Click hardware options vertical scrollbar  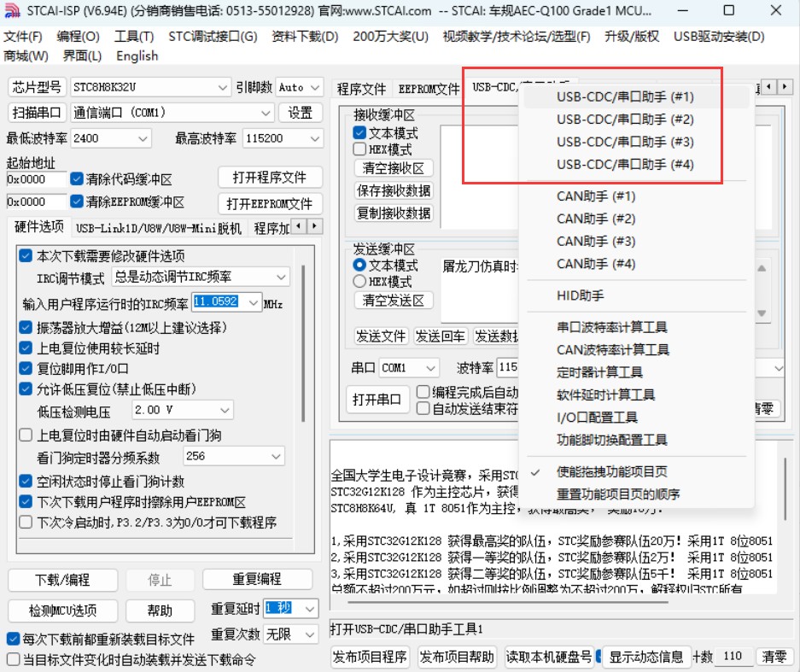click(x=303, y=343)
